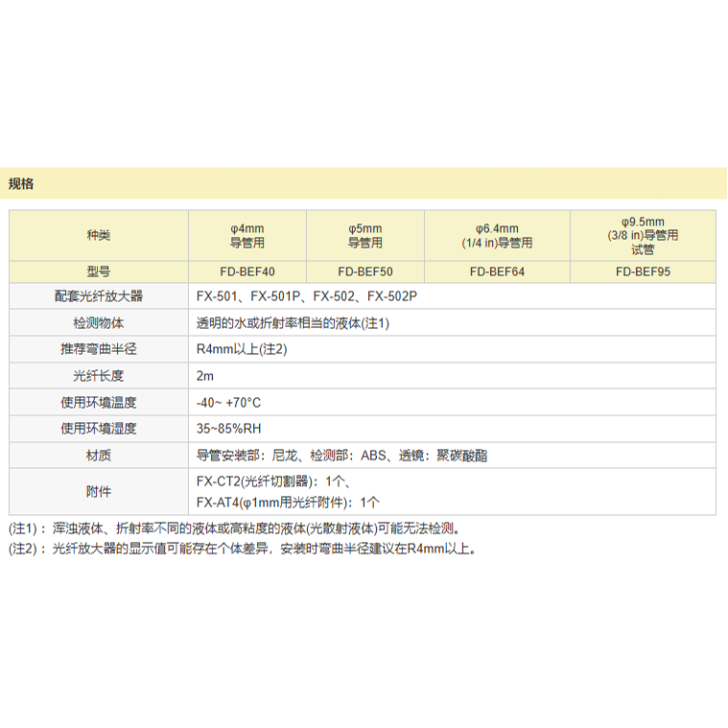Click the 2m fiber length value
This screenshot has height=728, width=728.
204,376
